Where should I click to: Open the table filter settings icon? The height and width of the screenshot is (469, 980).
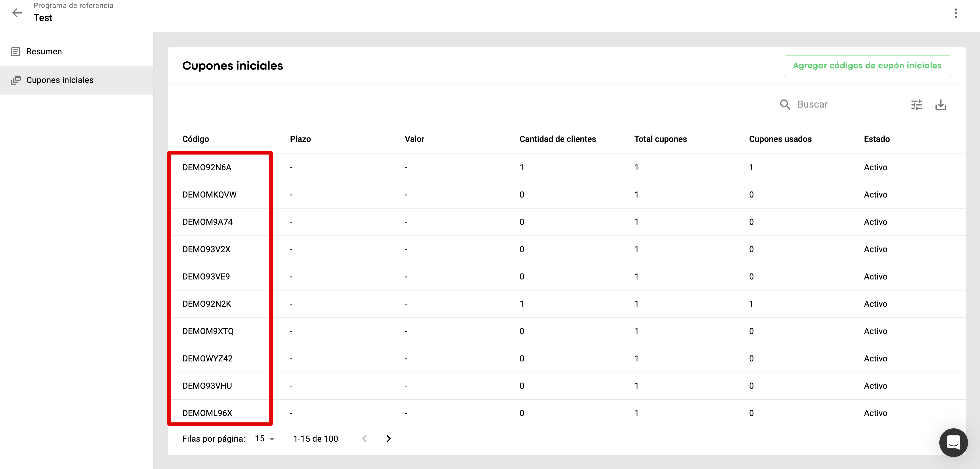coord(916,105)
